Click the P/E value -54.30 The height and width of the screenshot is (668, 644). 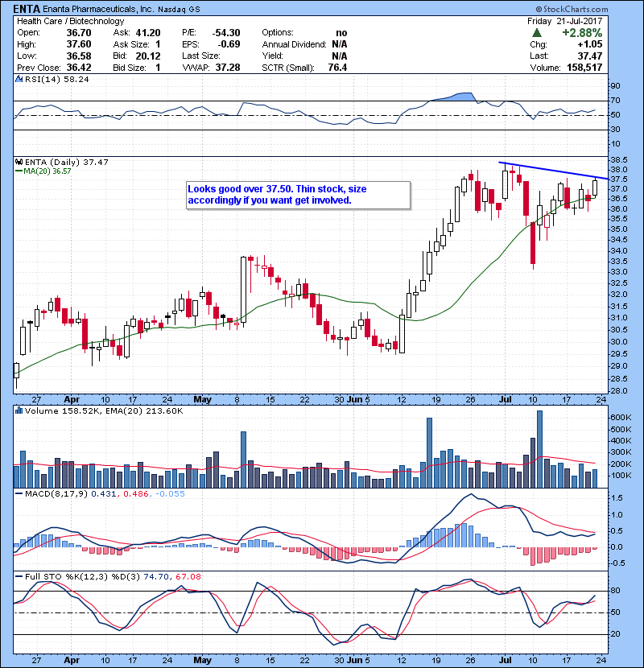226,33
